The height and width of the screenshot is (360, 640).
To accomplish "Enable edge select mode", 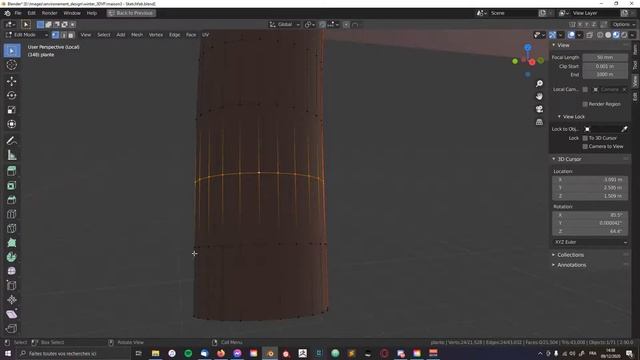I will coord(63,35).
